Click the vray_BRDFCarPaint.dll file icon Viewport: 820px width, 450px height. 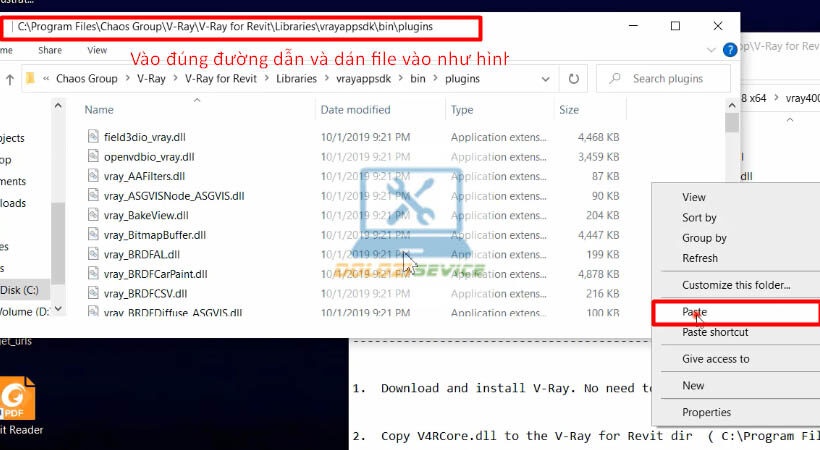(x=93, y=273)
